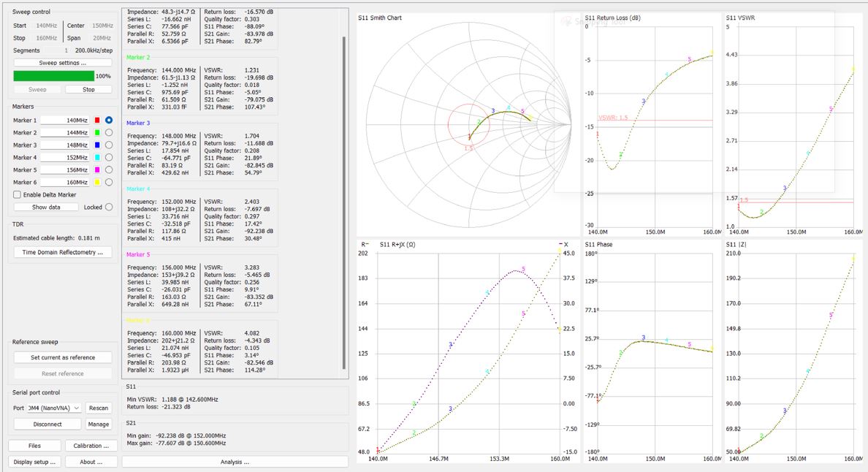
Task: Click the blue Marker 3 color swatch
Action: (x=97, y=145)
